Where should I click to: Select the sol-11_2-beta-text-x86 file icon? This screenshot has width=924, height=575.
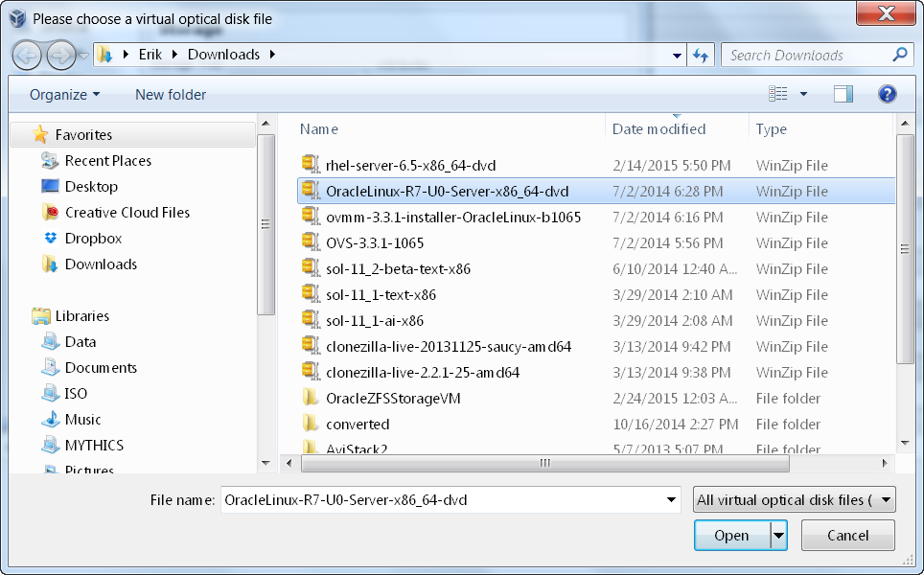point(310,266)
